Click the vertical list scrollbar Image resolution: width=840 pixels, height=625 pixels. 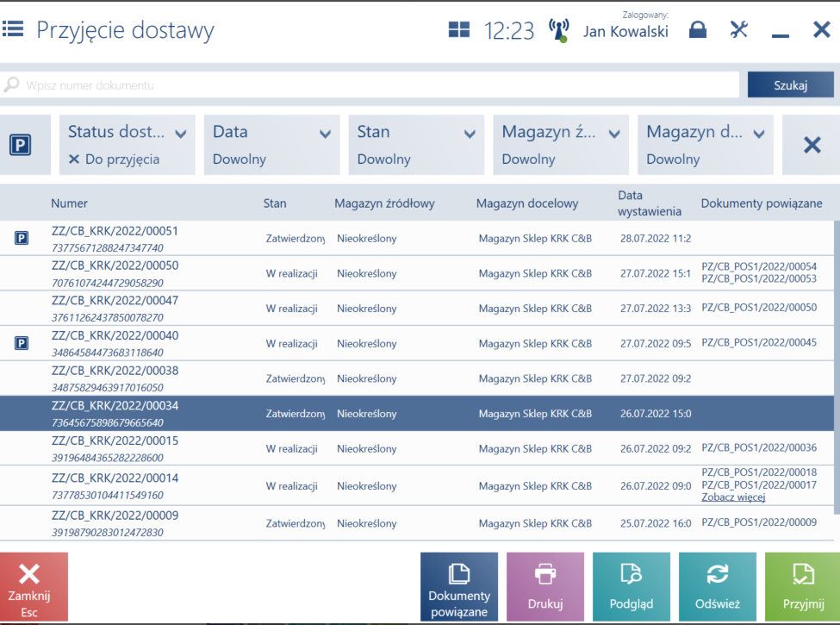[837, 367]
